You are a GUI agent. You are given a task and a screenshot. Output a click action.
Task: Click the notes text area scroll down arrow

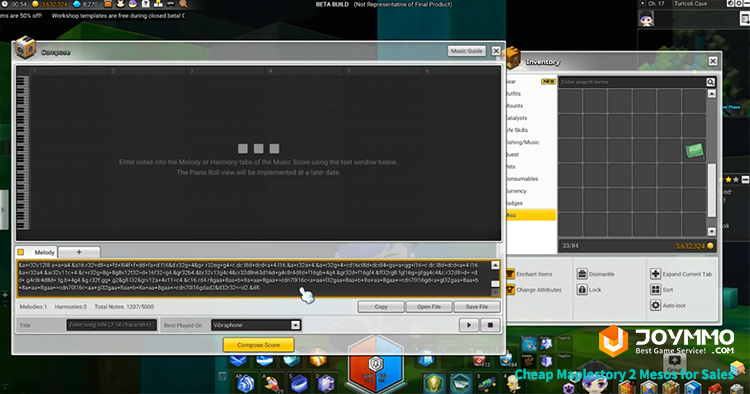495,292
